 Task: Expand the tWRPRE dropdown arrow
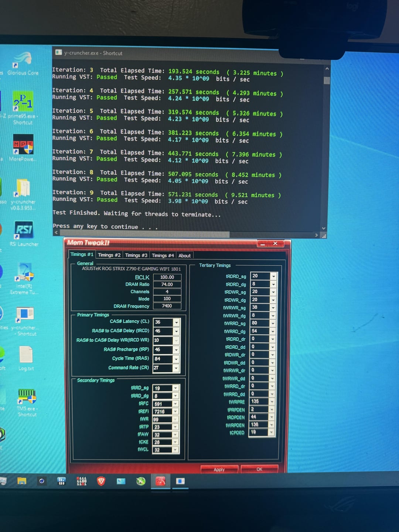[272, 402]
